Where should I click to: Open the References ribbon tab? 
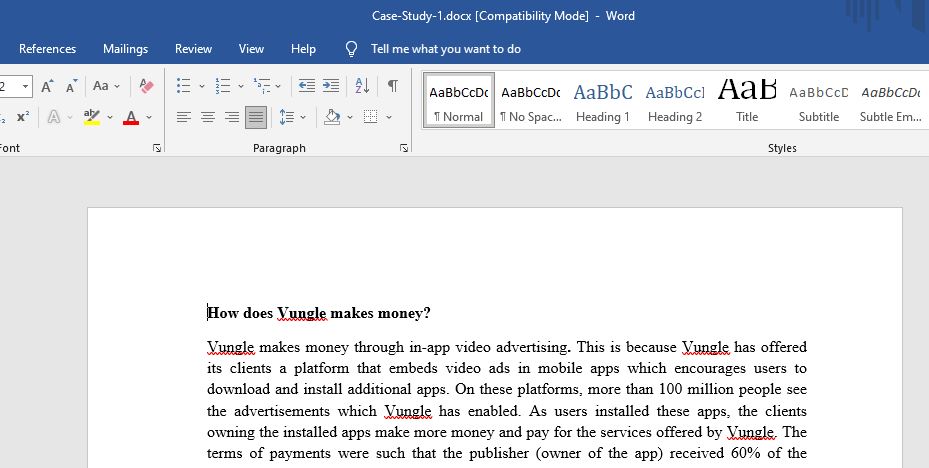pos(47,49)
